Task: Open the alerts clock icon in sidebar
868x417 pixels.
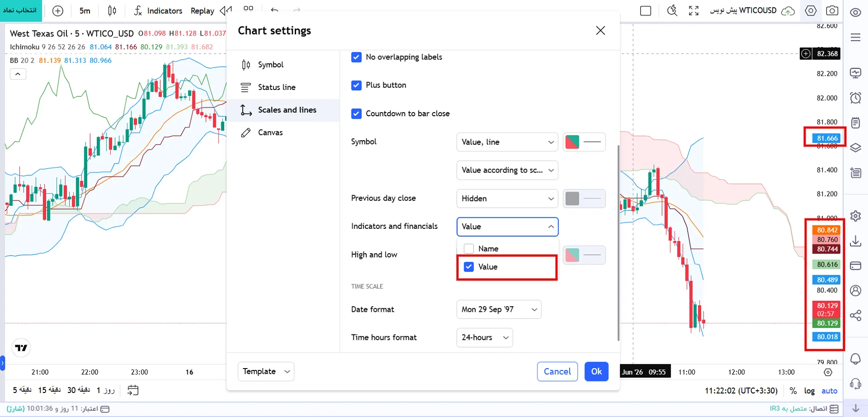Action: 856,98
